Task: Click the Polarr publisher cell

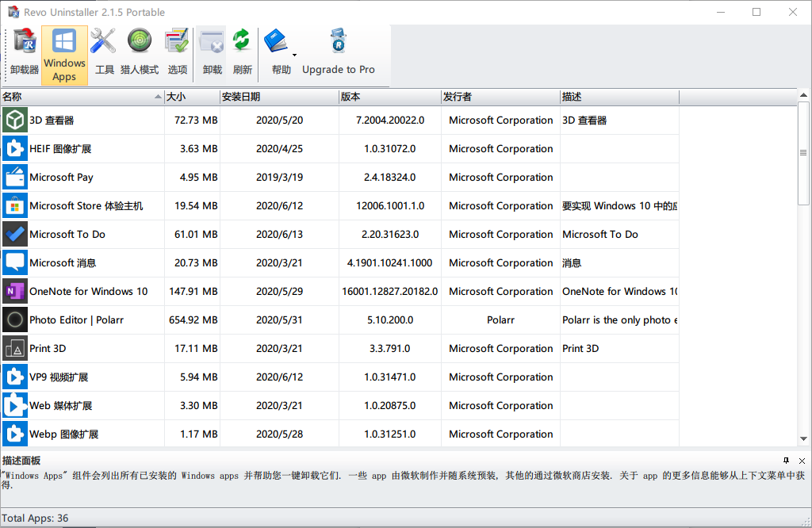Action: coord(501,320)
